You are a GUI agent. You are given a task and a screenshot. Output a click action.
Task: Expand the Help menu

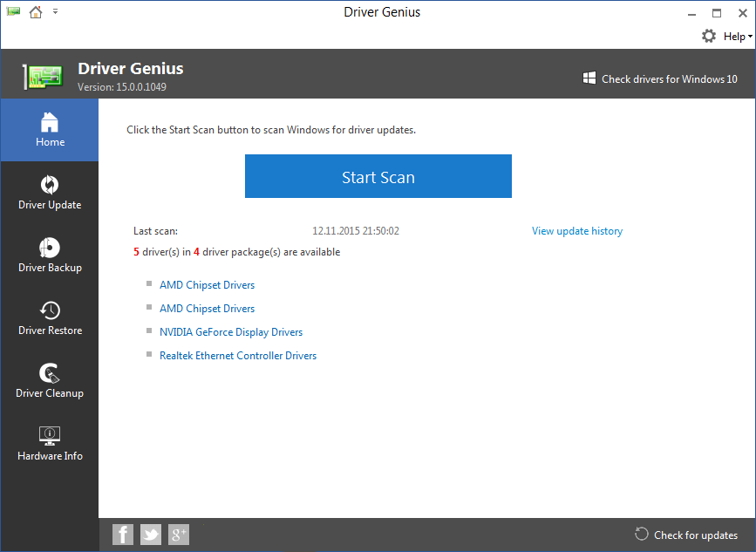737,37
